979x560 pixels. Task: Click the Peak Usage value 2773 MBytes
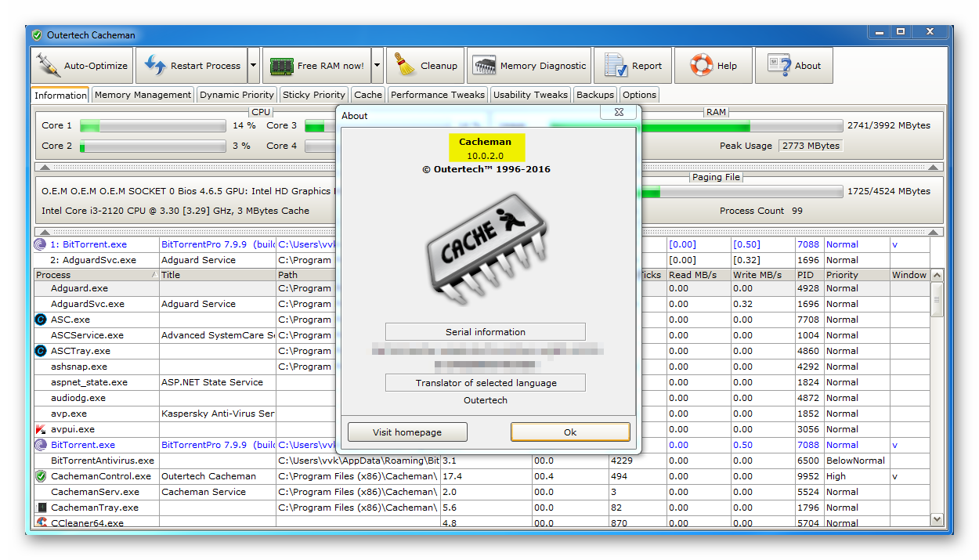[811, 146]
